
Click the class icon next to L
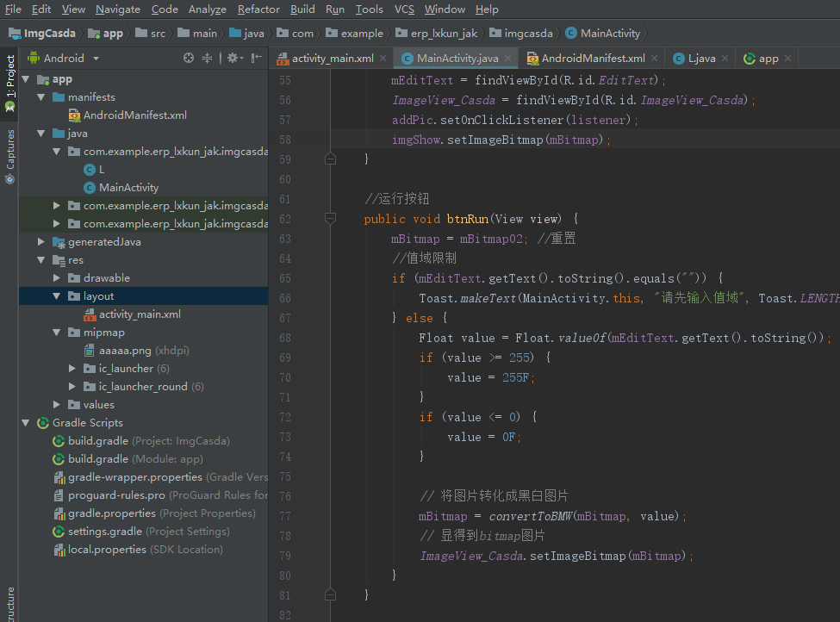(90, 170)
